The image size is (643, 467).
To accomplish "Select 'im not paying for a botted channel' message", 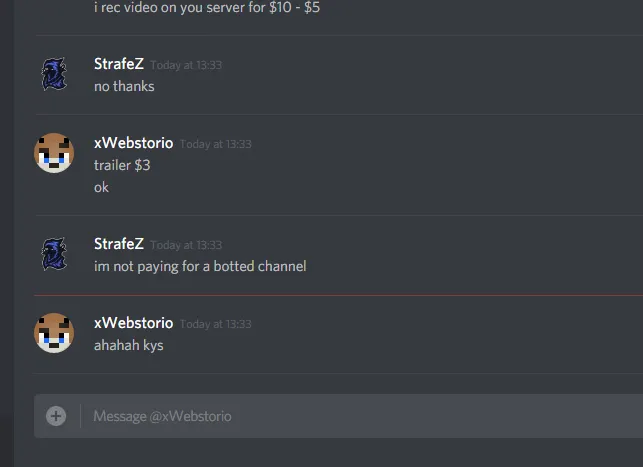I will 200,266.
